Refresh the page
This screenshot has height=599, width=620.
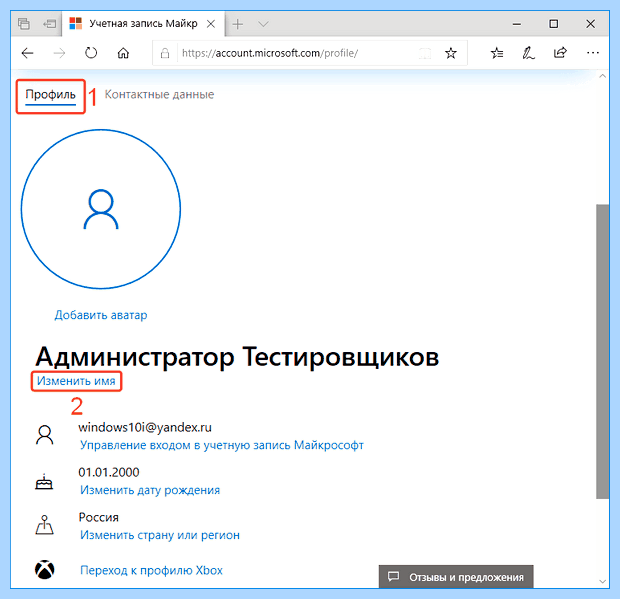coord(91,53)
